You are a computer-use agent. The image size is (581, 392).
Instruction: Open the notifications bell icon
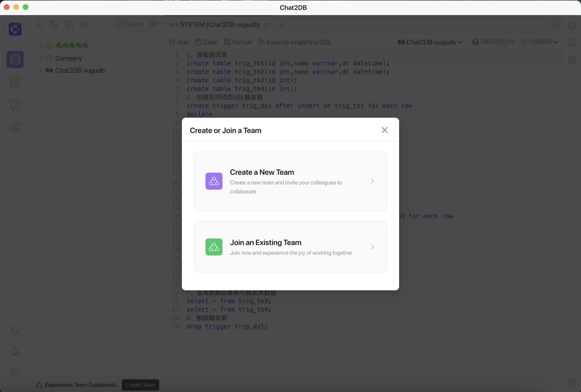coord(15,352)
